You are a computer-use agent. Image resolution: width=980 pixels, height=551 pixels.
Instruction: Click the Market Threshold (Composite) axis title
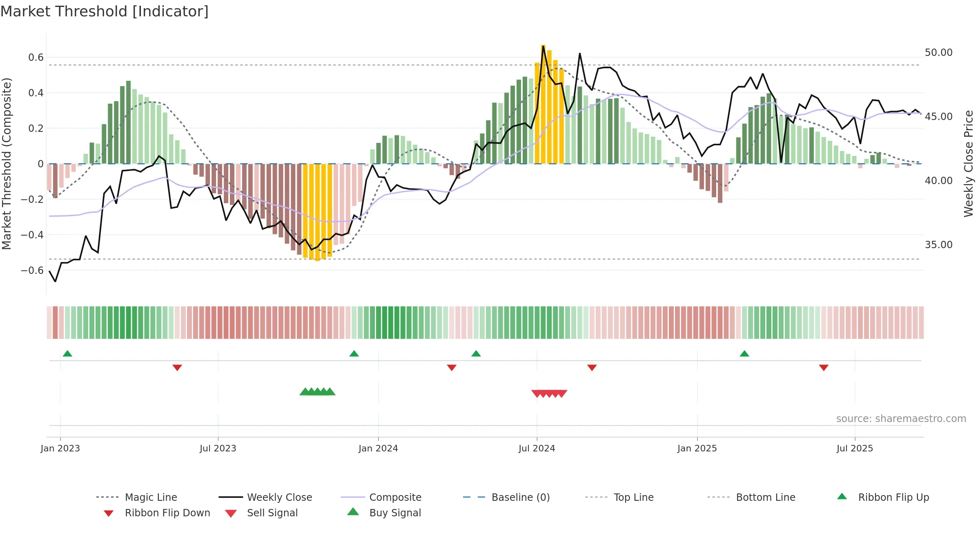pos(7,164)
